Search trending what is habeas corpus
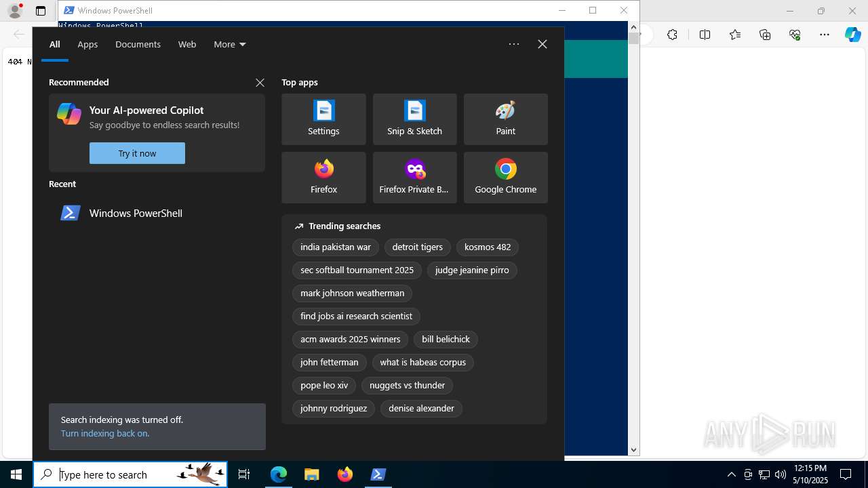 point(422,363)
